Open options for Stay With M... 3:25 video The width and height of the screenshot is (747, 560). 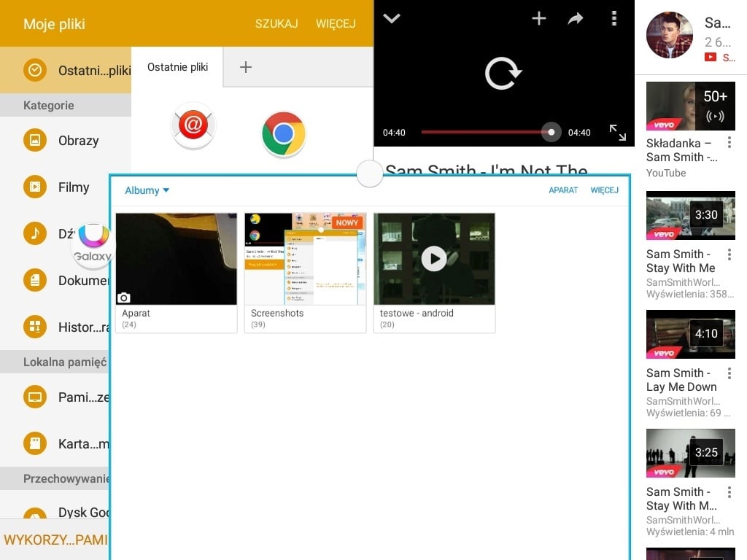[729, 492]
